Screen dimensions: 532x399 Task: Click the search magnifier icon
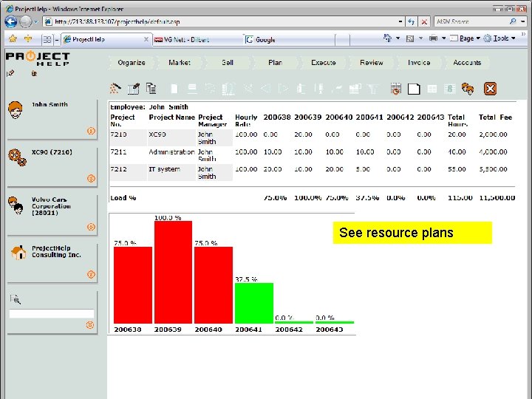tap(513, 21)
